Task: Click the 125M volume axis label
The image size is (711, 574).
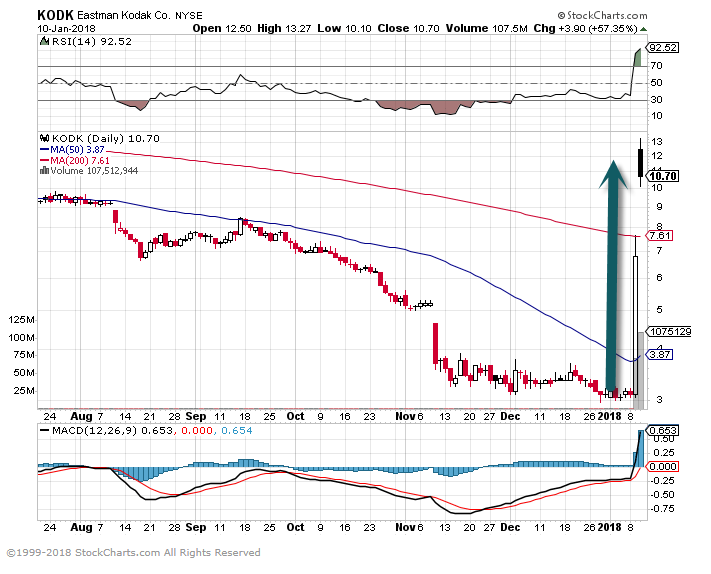Action: coord(21,320)
